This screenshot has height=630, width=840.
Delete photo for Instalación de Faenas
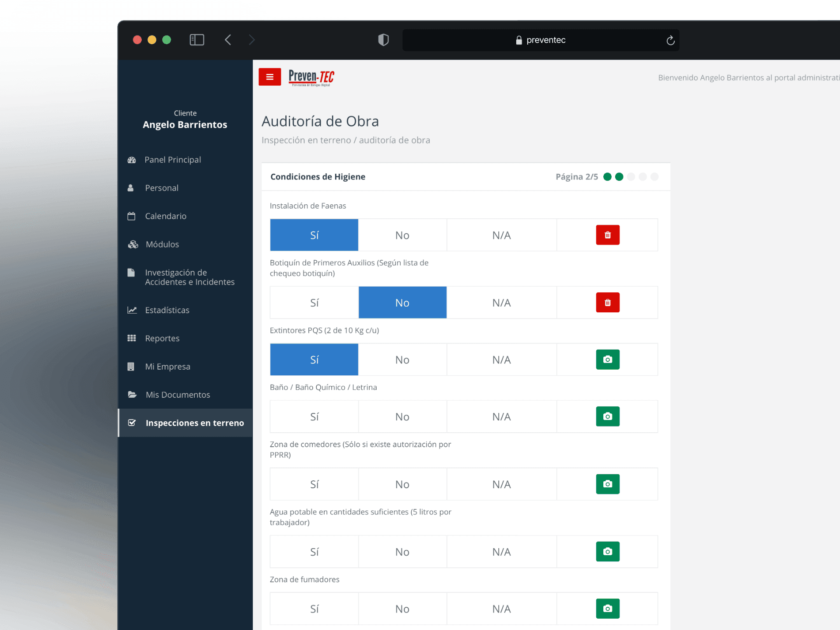click(x=608, y=235)
